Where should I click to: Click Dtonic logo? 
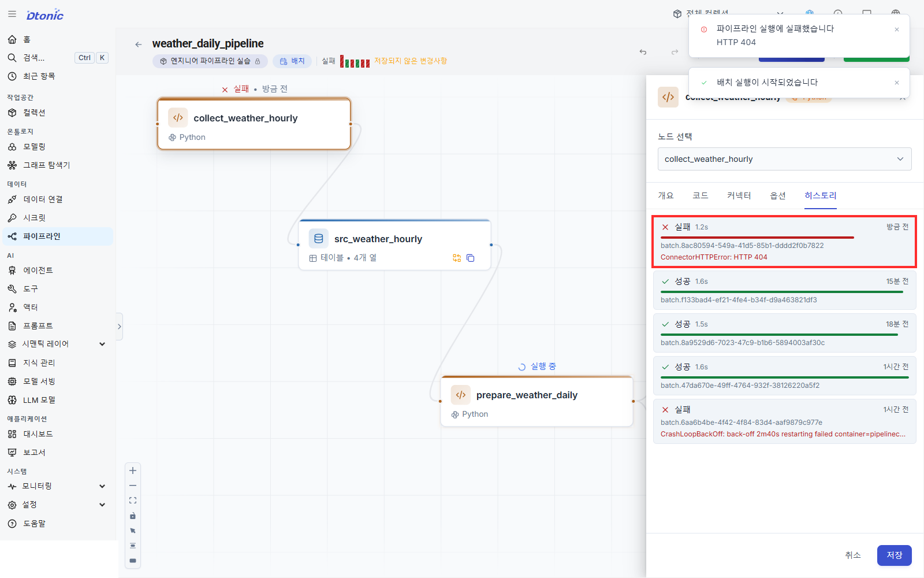pos(44,15)
